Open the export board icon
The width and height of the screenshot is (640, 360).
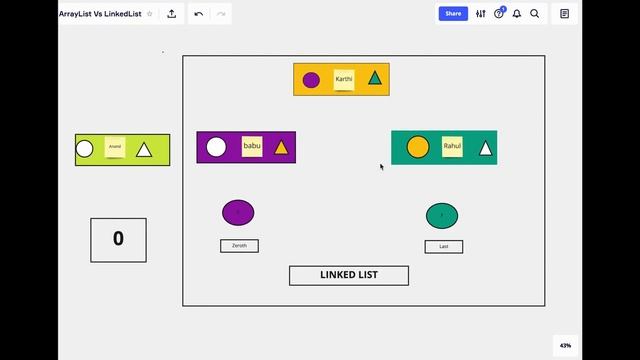coord(172,14)
